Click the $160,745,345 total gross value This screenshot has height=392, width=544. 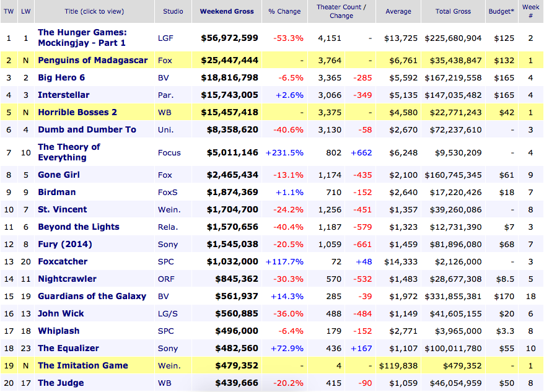click(453, 175)
